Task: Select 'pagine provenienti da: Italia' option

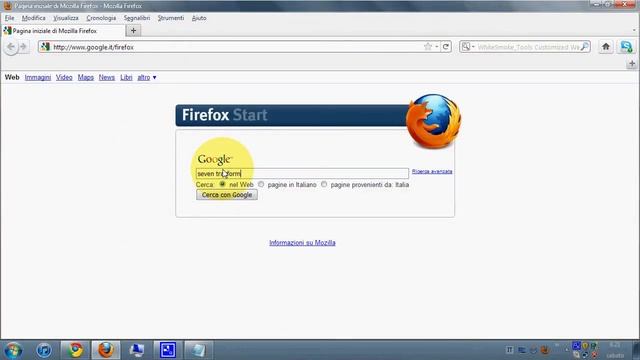Action: pyautogui.click(x=324, y=184)
